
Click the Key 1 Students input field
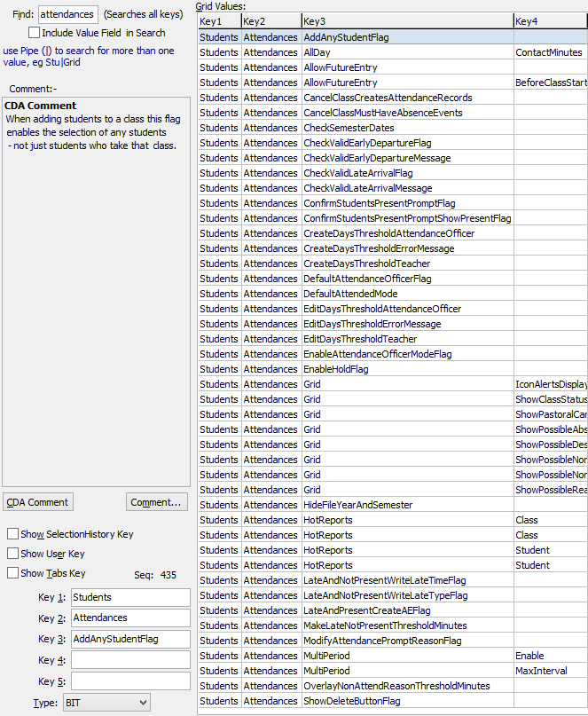[x=130, y=597]
